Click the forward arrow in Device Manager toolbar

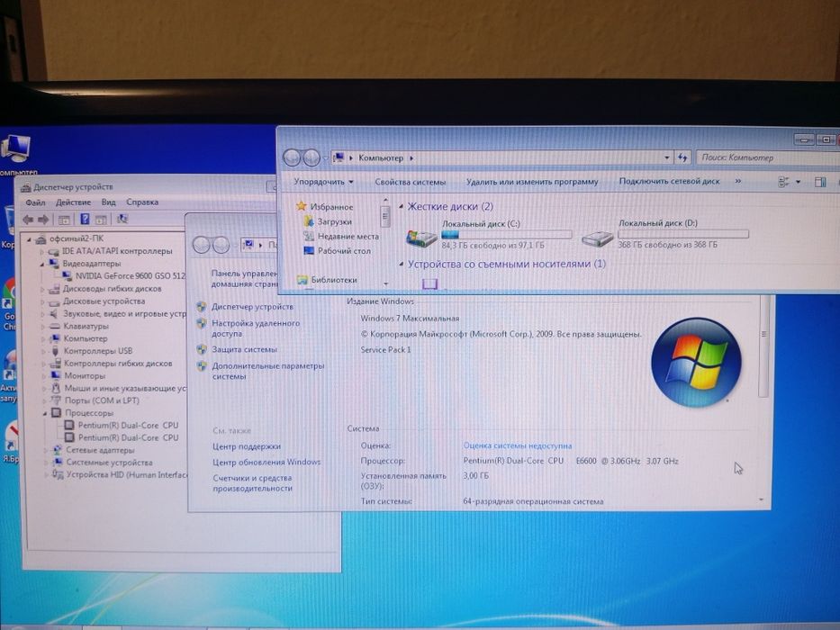point(43,220)
